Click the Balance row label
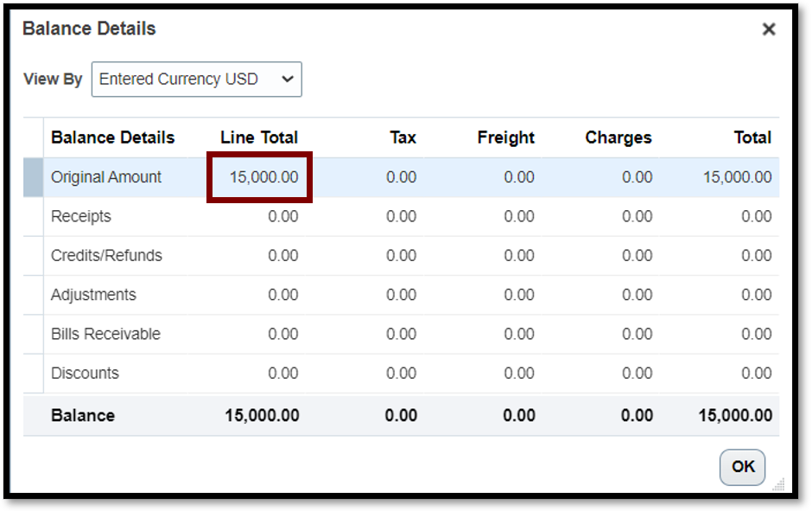This screenshot has width=812, height=511. [x=83, y=416]
